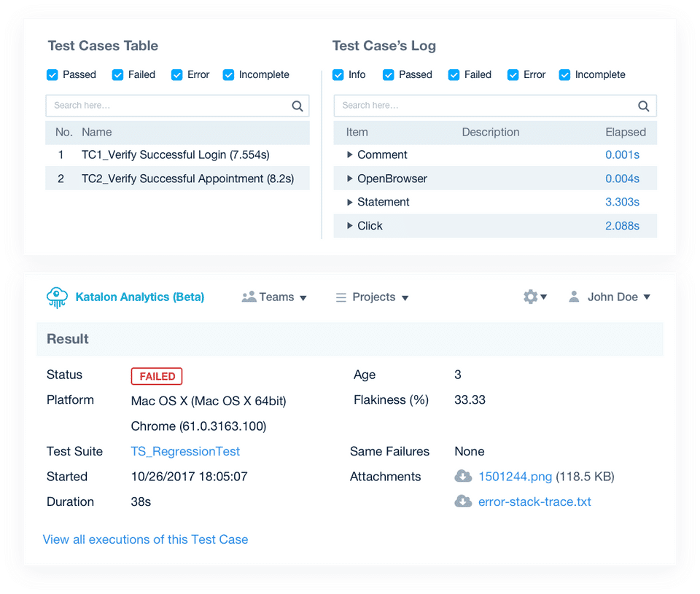Expand the Statement log item

[x=350, y=202]
